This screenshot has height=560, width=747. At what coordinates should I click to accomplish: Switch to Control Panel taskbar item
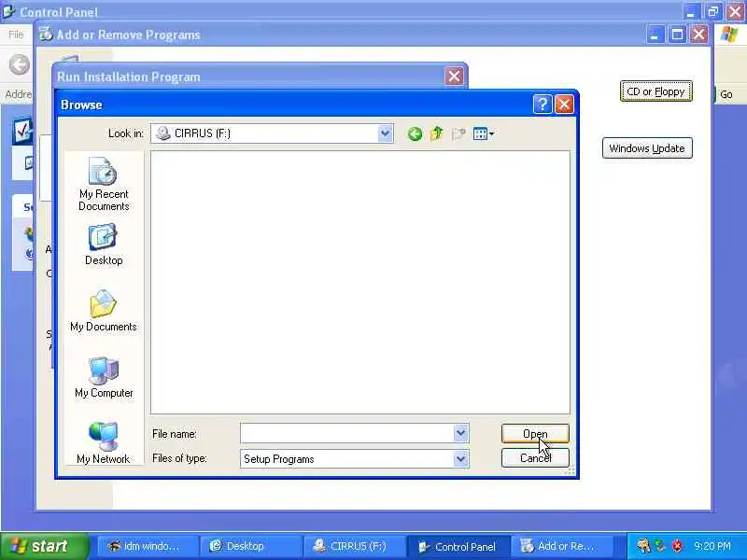(x=458, y=546)
